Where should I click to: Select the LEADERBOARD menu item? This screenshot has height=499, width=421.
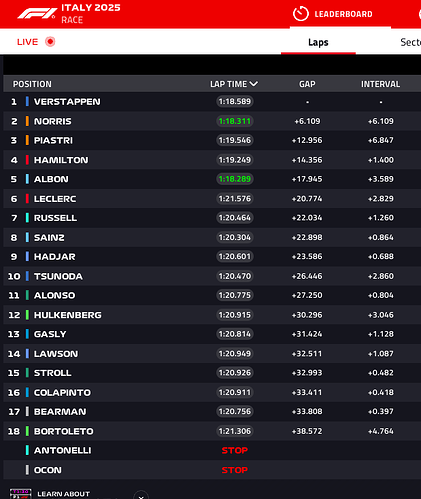tap(343, 14)
